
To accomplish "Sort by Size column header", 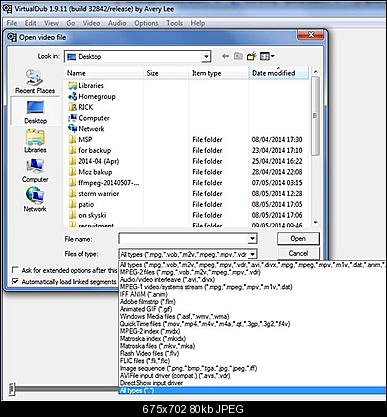I will (x=166, y=73).
